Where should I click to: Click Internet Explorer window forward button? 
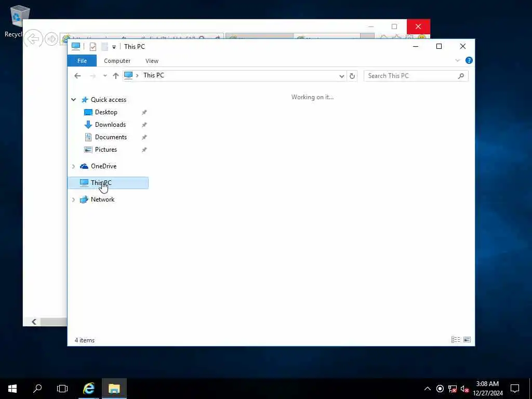pyautogui.click(x=51, y=39)
